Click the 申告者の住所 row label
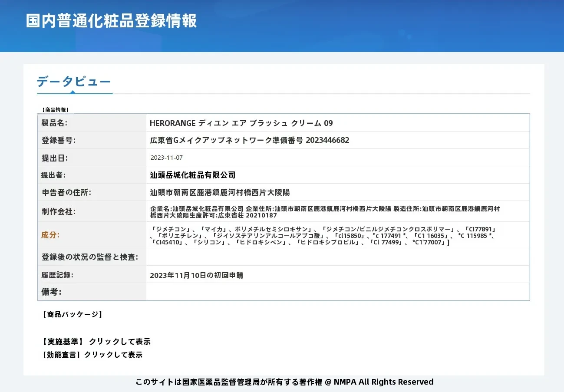The height and width of the screenshot is (392, 564). pos(66,192)
